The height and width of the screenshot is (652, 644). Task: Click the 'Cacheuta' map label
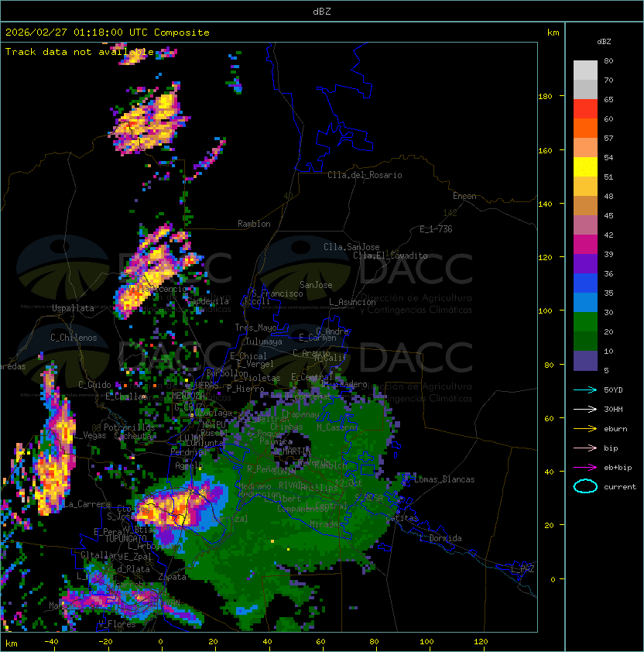point(132,436)
